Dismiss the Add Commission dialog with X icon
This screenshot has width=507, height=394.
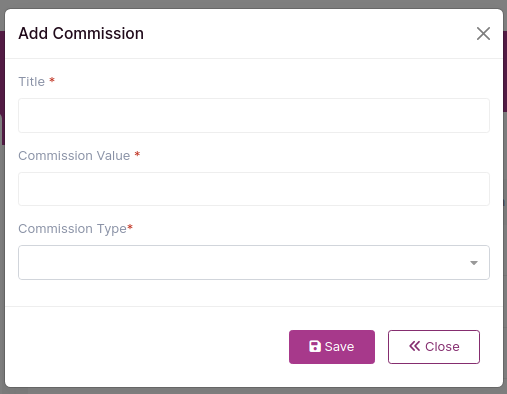(x=483, y=34)
